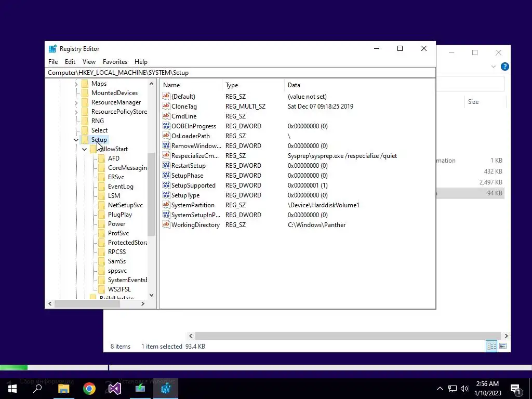
Task: Select the SamSs subkey
Action: 117,261
